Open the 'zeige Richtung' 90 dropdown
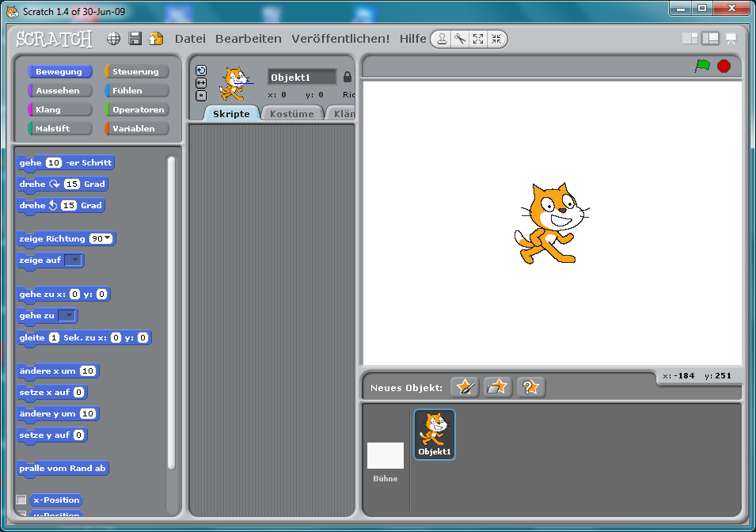The height and width of the screenshot is (532, 756). [108, 238]
